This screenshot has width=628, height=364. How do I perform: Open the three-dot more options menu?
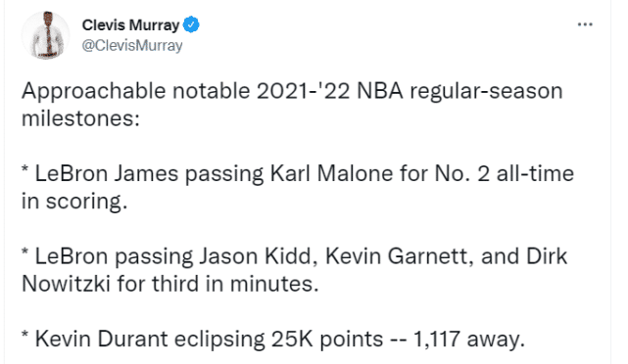[x=585, y=24]
